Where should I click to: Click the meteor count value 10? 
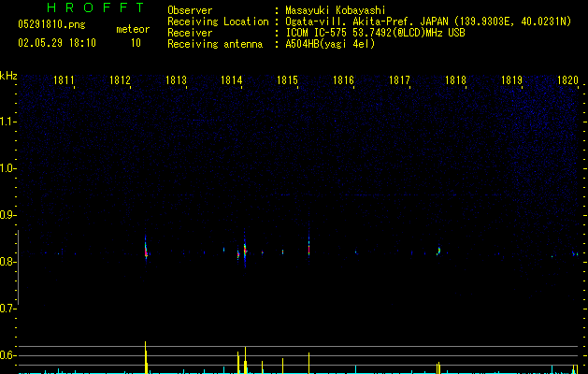click(136, 43)
